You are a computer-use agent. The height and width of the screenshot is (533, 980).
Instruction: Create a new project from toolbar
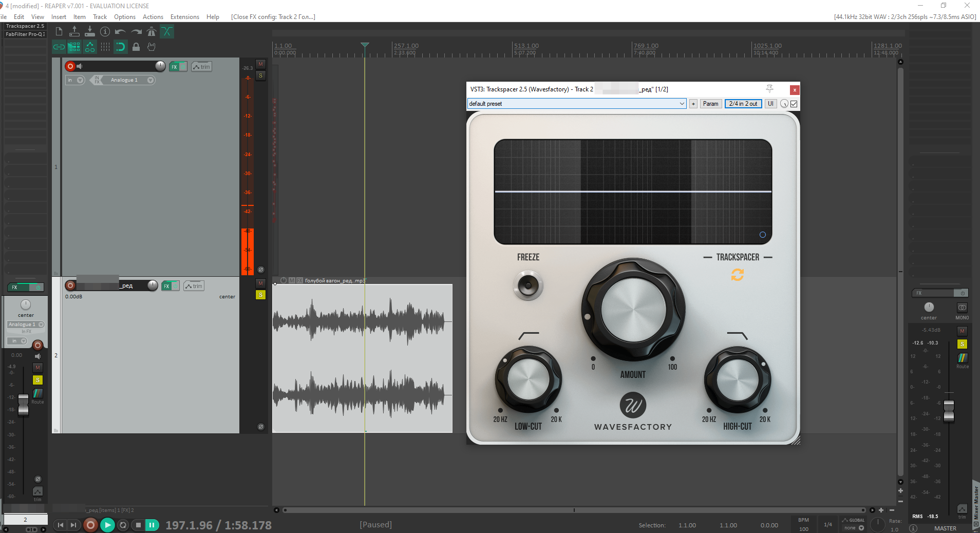tap(59, 32)
